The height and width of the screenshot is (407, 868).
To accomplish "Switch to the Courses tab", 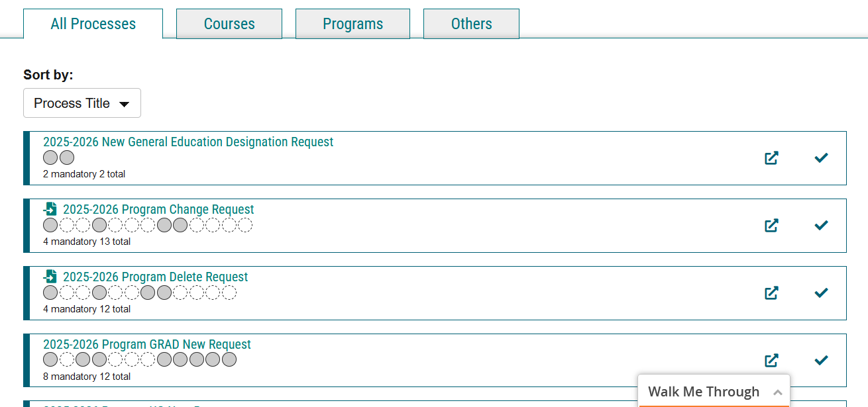I will click(229, 24).
